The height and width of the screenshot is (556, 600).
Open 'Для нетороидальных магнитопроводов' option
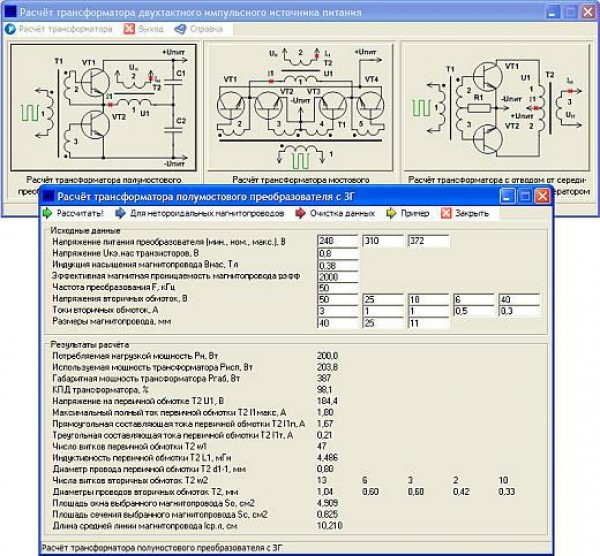coord(190,213)
